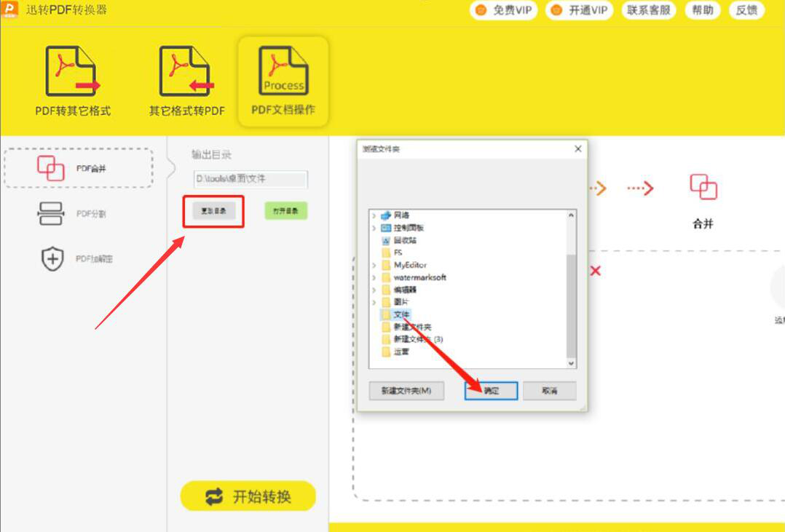Click the 回收站 recycle bin icon
785x532 pixels.
(385, 241)
